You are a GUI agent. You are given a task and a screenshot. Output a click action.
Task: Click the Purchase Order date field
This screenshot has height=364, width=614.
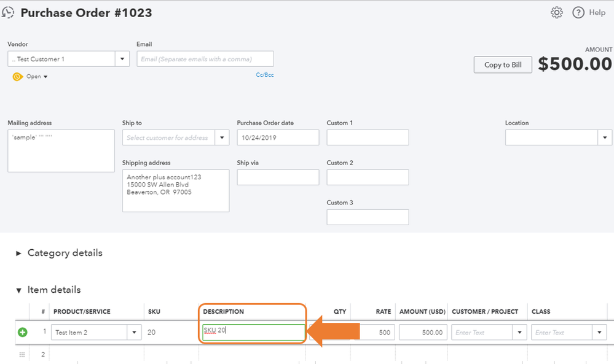click(278, 137)
